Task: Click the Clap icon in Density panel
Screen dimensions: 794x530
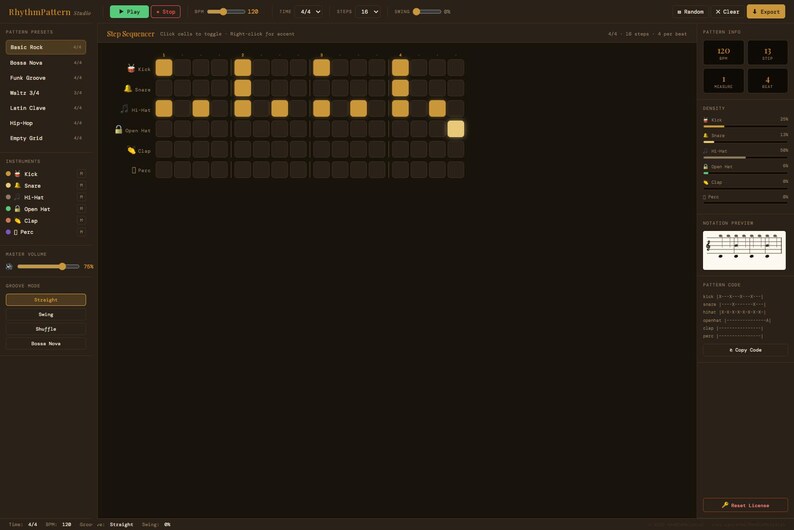Action: pos(706,182)
